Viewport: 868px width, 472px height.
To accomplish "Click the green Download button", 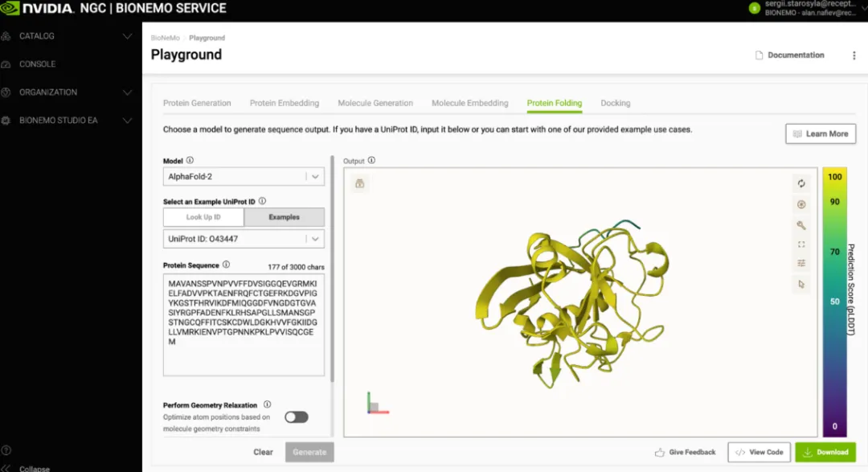I will (x=825, y=452).
